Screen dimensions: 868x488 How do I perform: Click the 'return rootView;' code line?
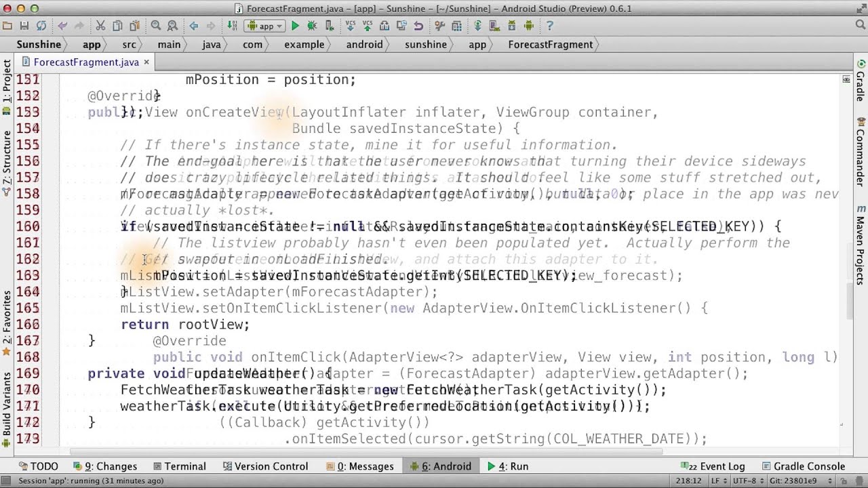185,325
